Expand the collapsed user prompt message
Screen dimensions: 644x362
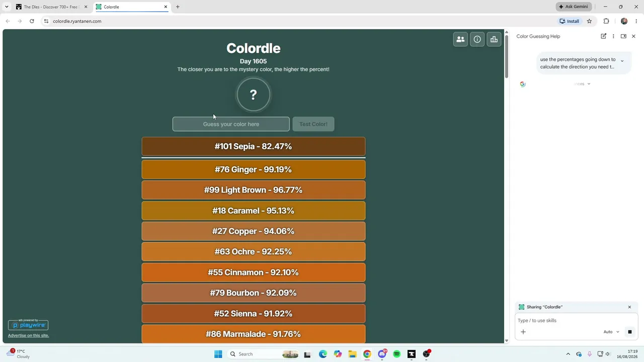tap(622, 61)
